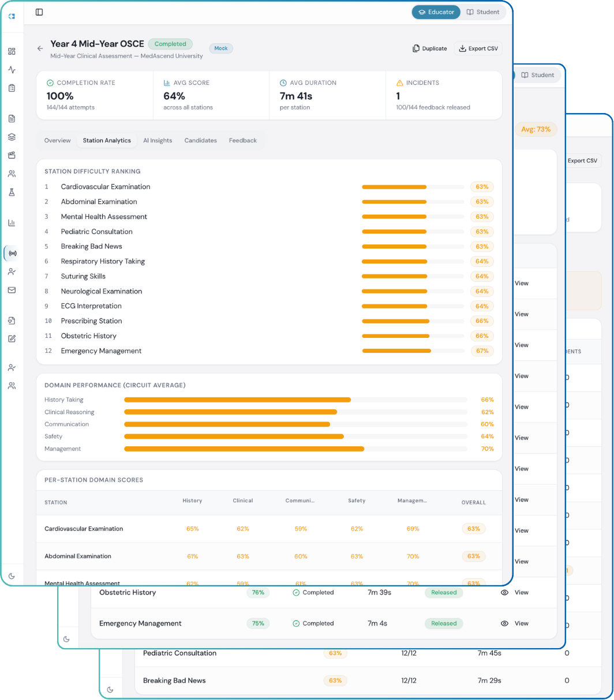Open the bar chart icon in the sidebar
This screenshot has height=700, width=614.
(x=12, y=223)
